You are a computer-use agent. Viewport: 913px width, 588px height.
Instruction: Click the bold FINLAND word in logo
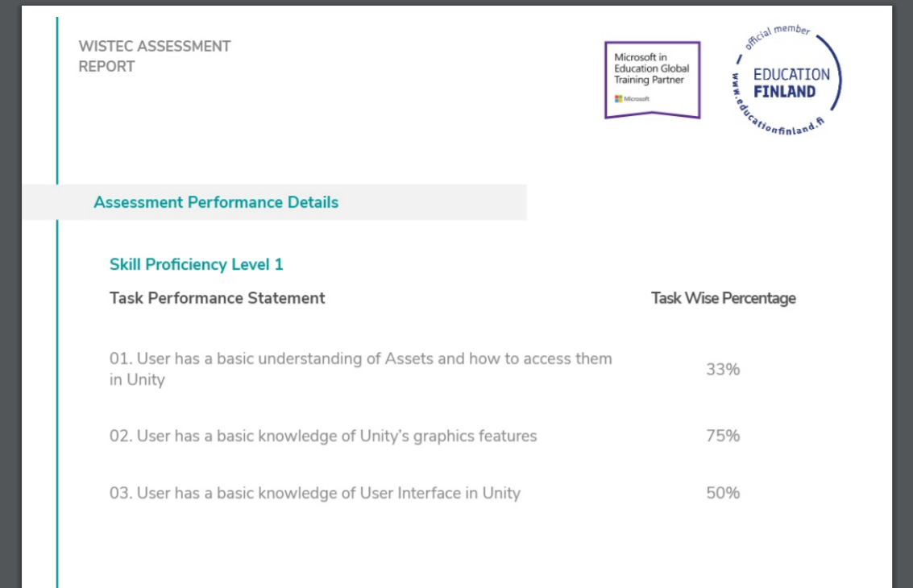tap(784, 92)
